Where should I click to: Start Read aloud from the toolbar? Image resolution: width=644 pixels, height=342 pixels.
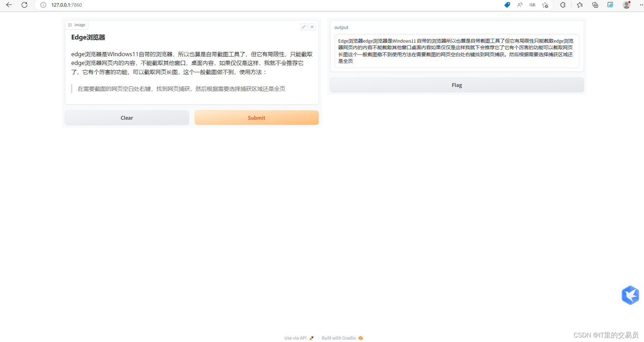(x=519, y=5)
